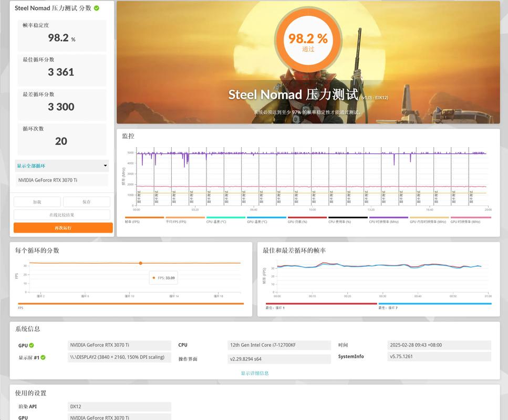Expand system info via 显示详细信息
The width and height of the screenshot is (508, 420).
(x=255, y=373)
